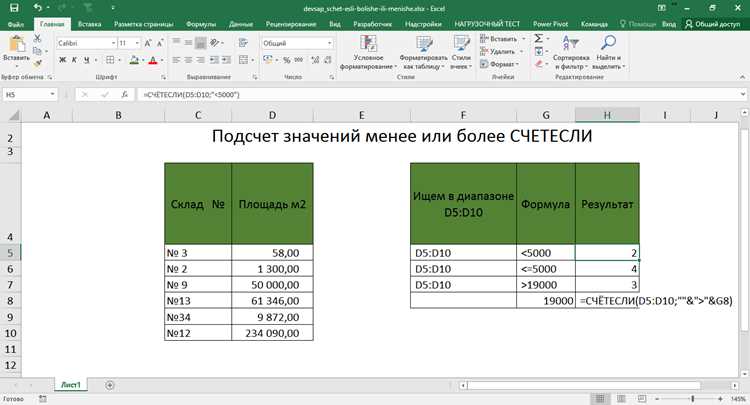Viewport: 750px width, 405px height.
Task: Open Условное форматирование
Action: [x=368, y=53]
